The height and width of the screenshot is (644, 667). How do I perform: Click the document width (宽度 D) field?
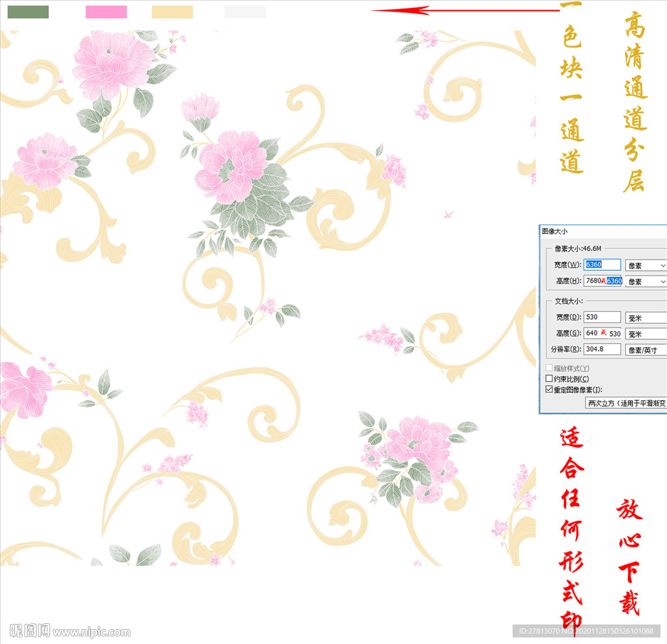[603, 317]
